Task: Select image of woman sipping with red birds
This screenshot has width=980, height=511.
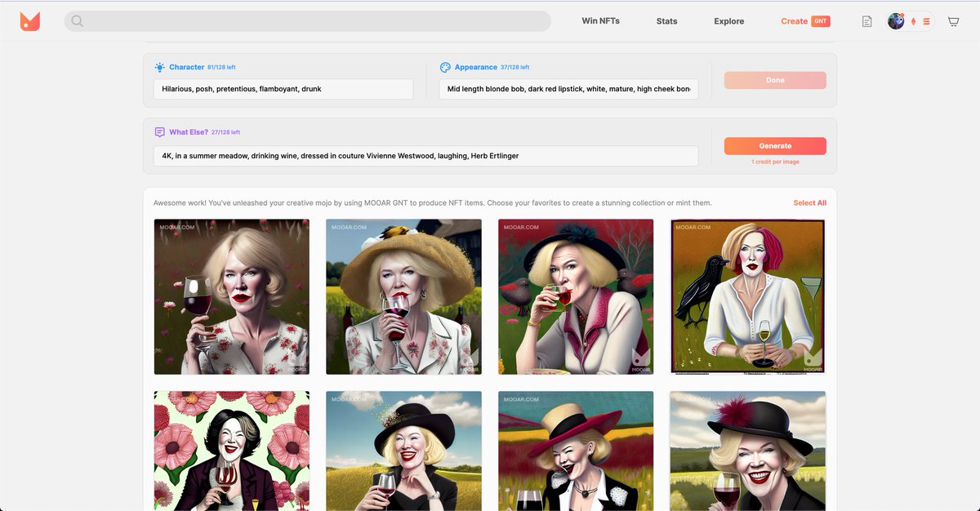Action: click(x=576, y=296)
